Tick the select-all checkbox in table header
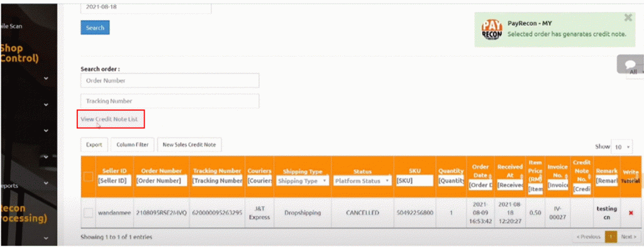Viewport: 644px width, 247px height. (88, 177)
